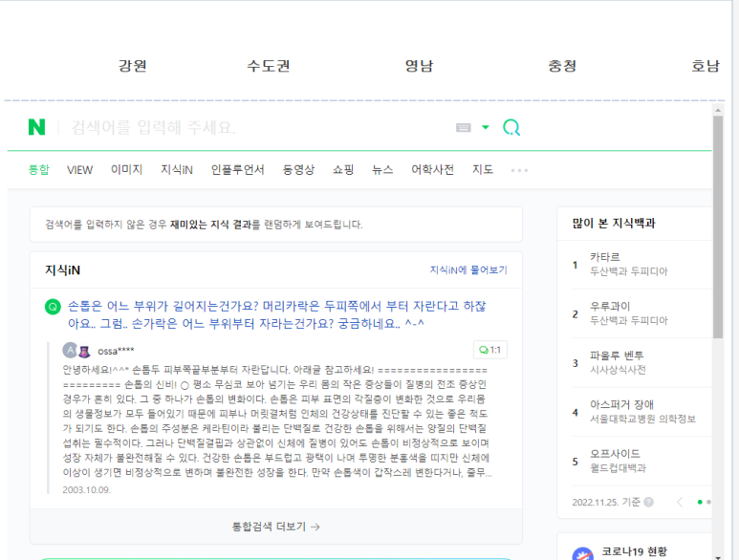Click the green magnifier search icon

[511, 127]
